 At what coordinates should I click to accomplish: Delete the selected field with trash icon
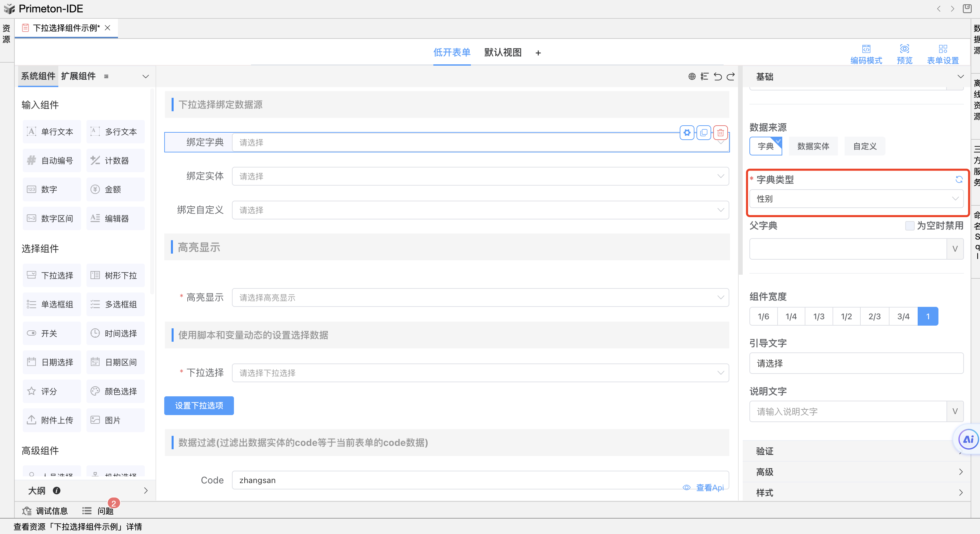click(x=720, y=133)
